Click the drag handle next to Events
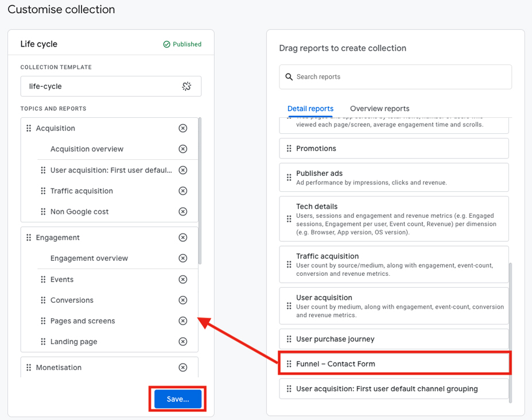This screenshot has width=532, height=420. click(x=43, y=279)
